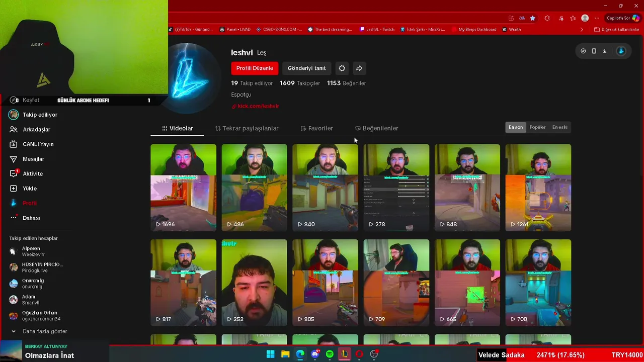Open the LeshVL - Twitch bookmark

377,30
